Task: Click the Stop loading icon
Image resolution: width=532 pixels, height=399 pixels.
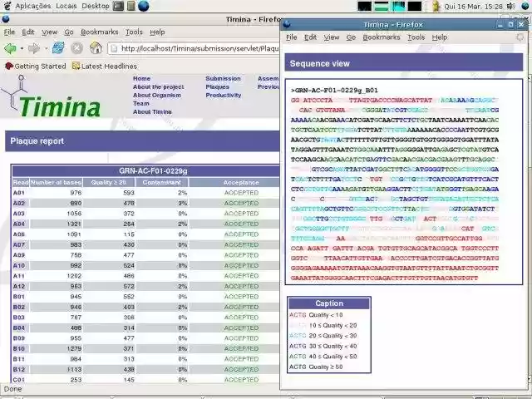Action: 77,48
